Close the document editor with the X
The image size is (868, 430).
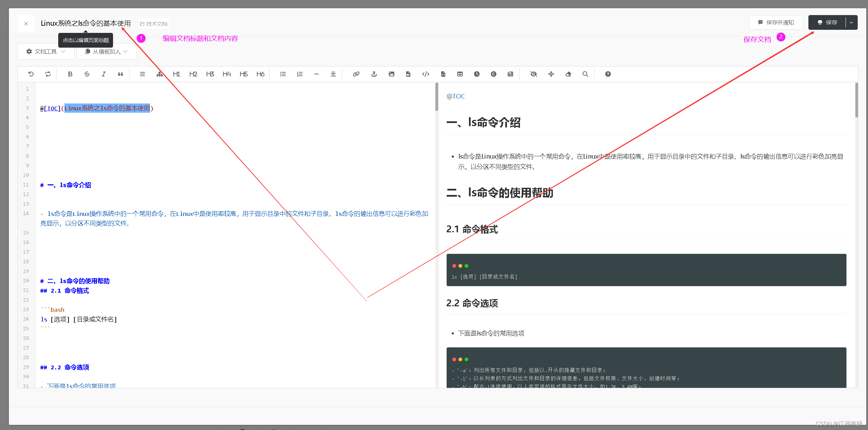point(26,24)
